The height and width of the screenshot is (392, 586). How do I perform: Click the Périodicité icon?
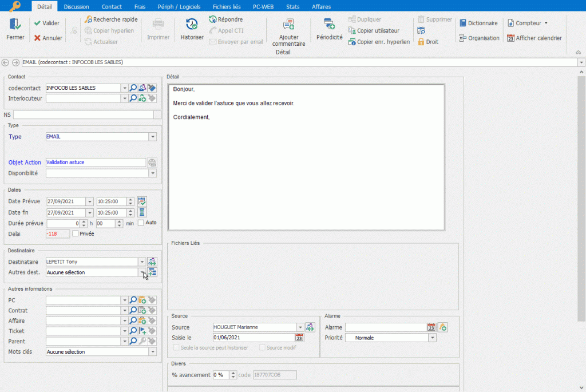click(x=329, y=24)
